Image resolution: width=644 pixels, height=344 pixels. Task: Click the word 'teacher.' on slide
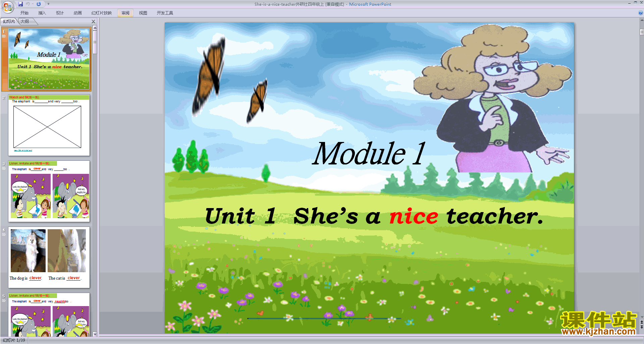click(495, 216)
